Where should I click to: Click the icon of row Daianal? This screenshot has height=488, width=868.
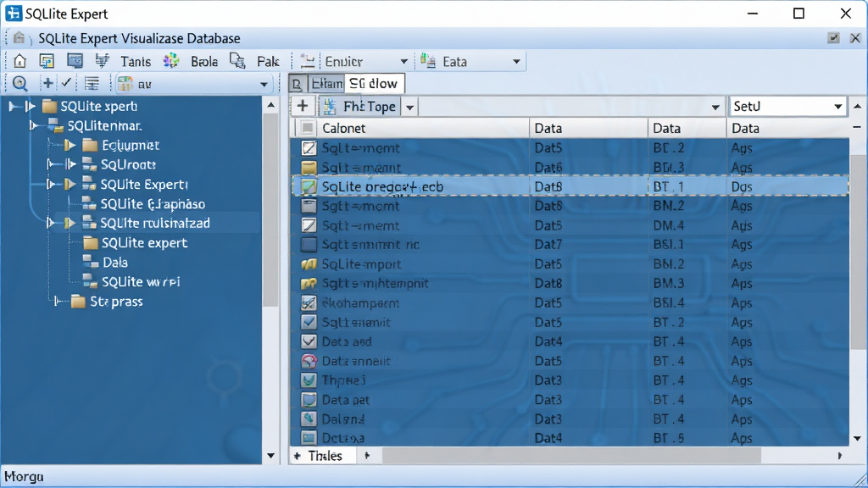click(x=309, y=419)
